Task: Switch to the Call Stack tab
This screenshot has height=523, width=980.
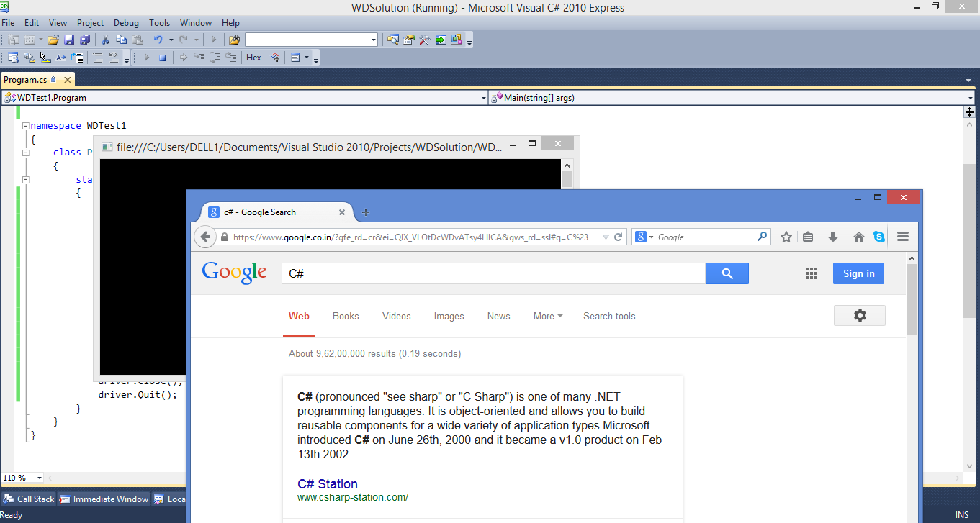Action: (x=28, y=499)
